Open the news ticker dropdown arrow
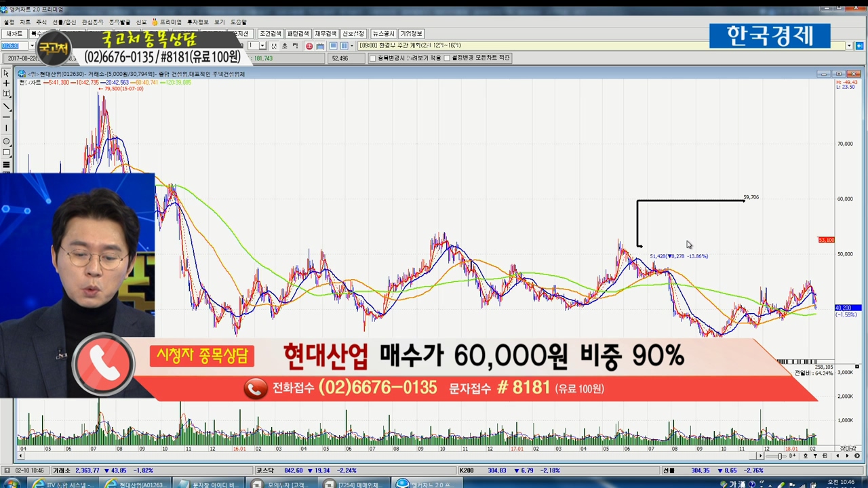Screen dimensions: 868x488 click(x=849, y=46)
